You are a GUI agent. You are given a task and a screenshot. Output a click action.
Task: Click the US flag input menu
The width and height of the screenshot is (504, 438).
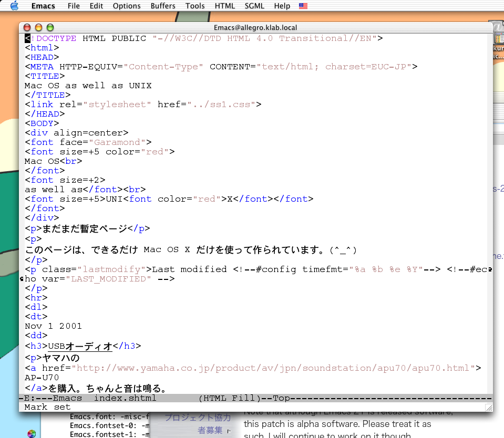(x=303, y=6)
